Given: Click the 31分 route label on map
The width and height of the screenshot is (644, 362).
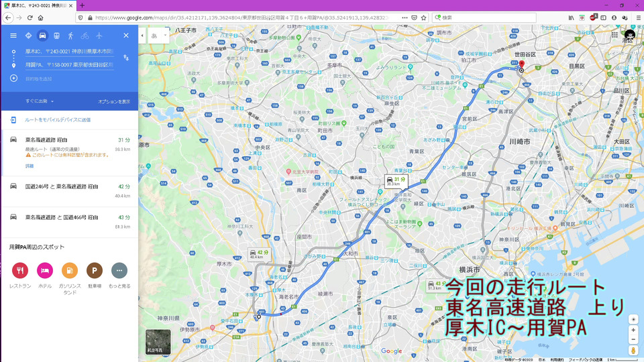Looking at the screenshot, I should coord(396,181).
